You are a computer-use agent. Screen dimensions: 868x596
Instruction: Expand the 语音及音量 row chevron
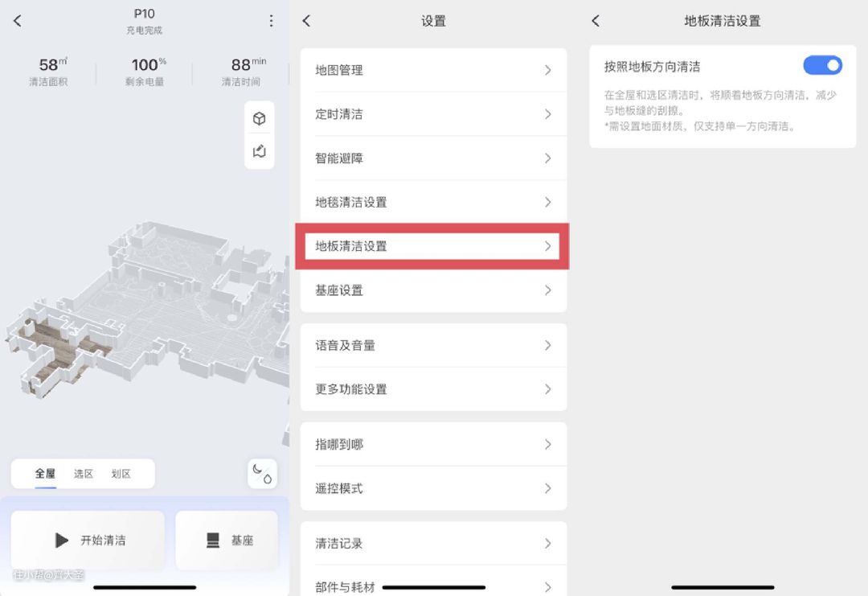(x=547, y=345)
